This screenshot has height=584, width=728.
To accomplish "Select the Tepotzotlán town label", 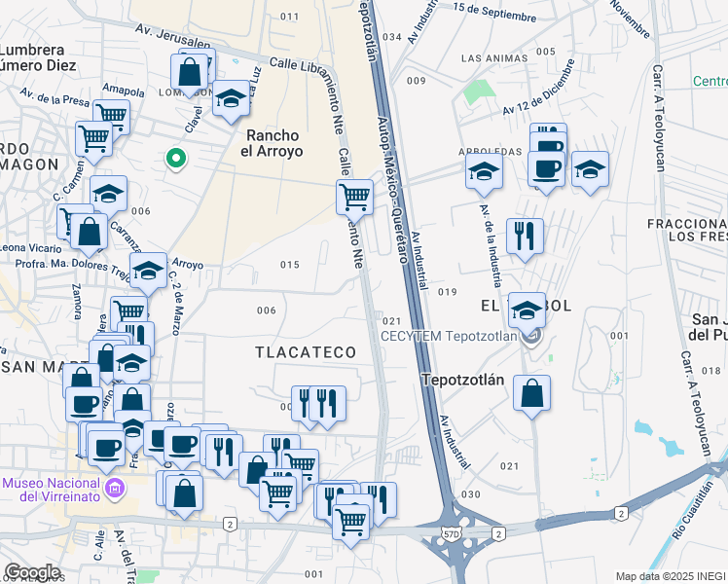I will pyautogui.click(x=463, y=380).
